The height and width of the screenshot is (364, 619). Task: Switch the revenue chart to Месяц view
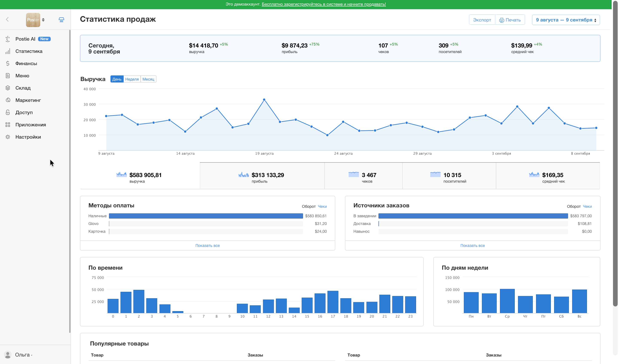(x=148, y=79)
